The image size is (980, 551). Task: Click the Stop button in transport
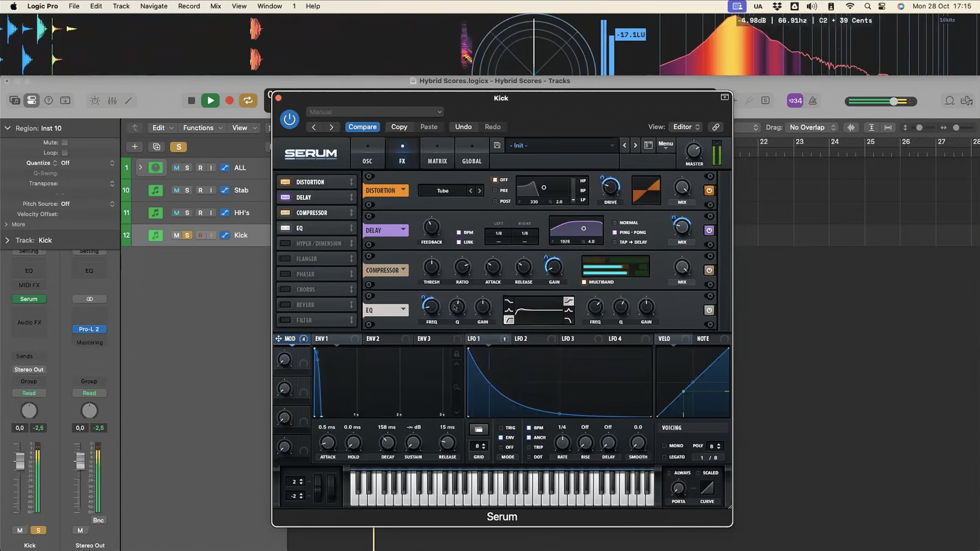click(191, 101)
